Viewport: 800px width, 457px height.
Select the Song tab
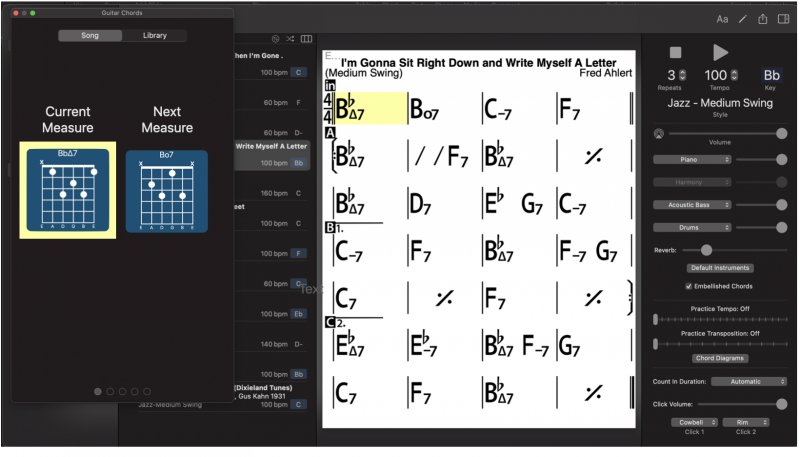click(90, 35)
